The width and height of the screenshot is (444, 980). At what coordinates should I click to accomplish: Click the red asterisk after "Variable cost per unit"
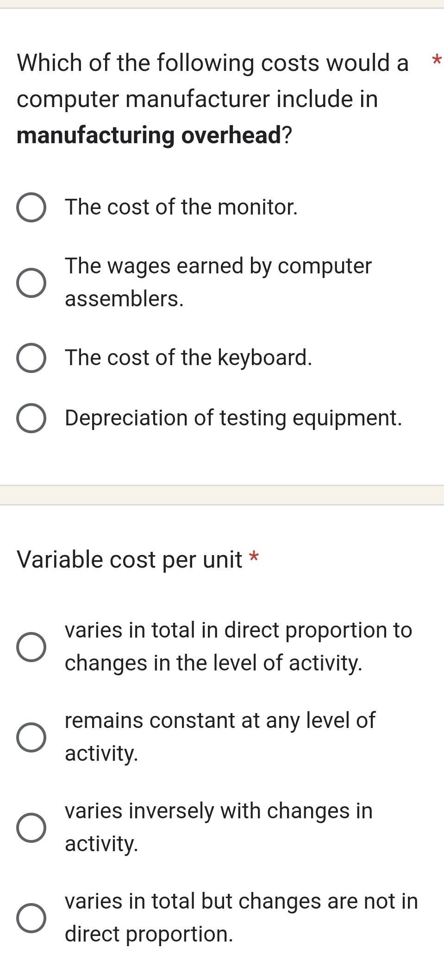[x=254, y=556]
